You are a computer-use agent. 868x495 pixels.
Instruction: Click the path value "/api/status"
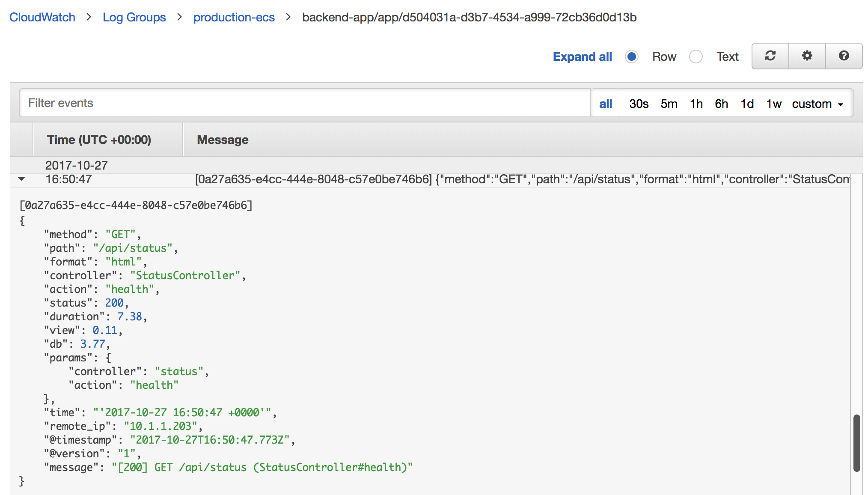[x=133, y=248]
